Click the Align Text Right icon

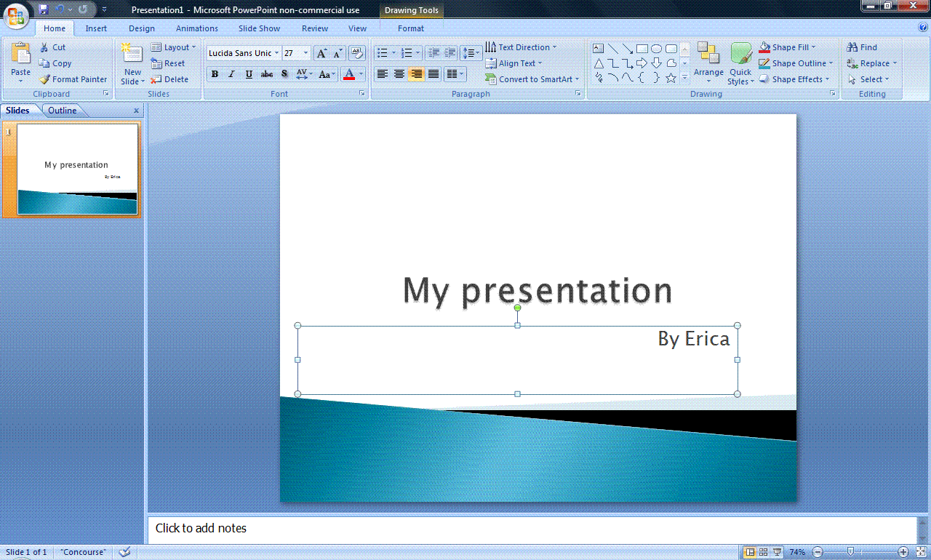pos(415,73)
